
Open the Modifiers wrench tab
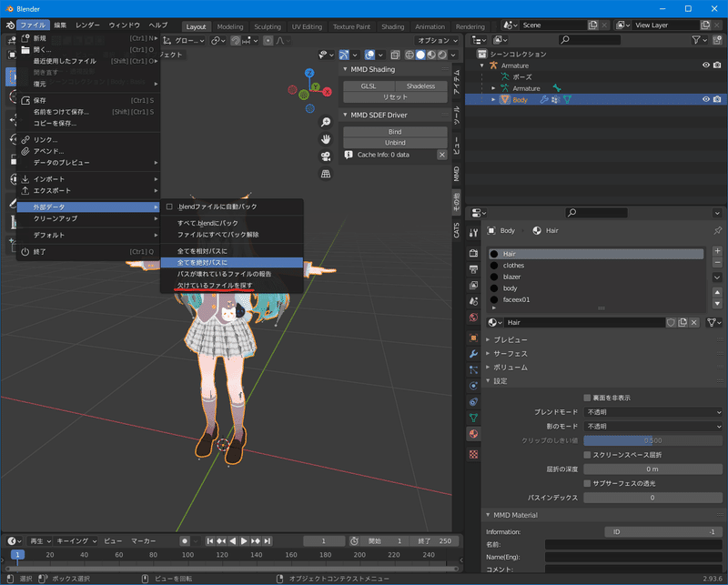click(473, 354)
